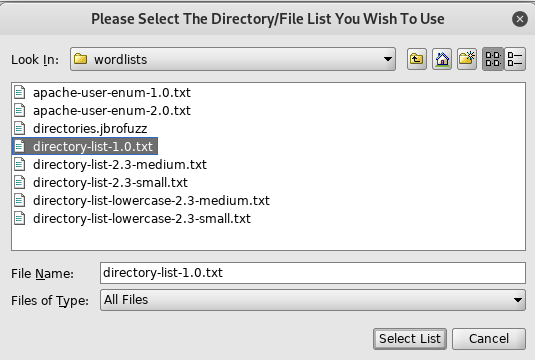Close the file list dialog

[x=520, y=19]
